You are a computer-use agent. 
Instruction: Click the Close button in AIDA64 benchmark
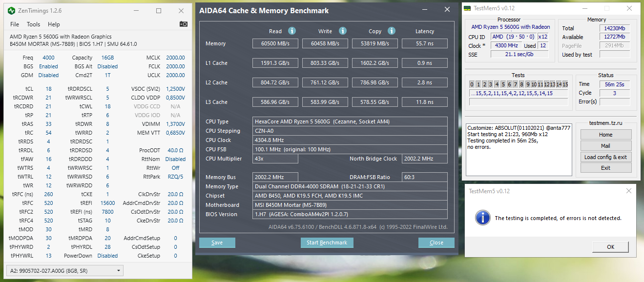pyautogui.click(x=436, y=242)
